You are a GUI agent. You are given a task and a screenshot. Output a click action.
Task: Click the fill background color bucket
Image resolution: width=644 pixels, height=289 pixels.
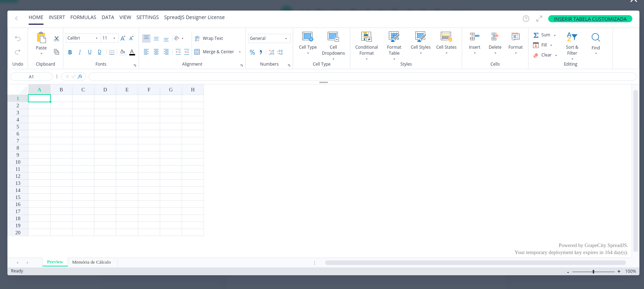(x=122, y=52)
